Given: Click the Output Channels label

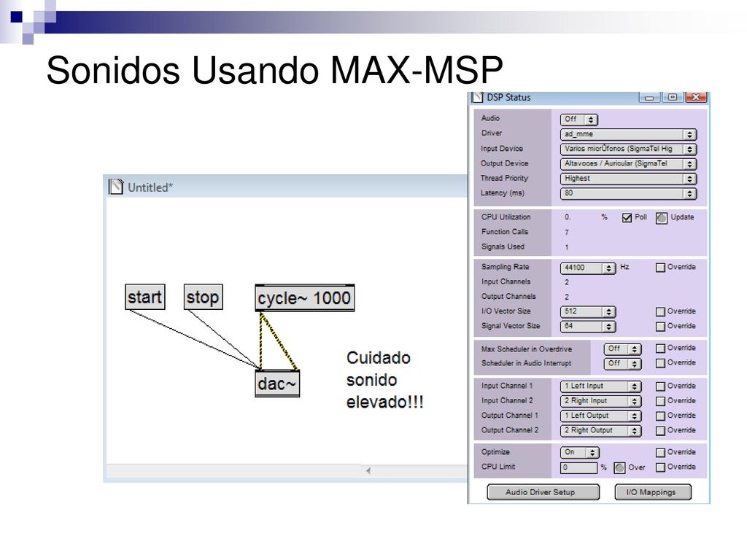Looking at the screenshot, I should click(x=508, y=296).
